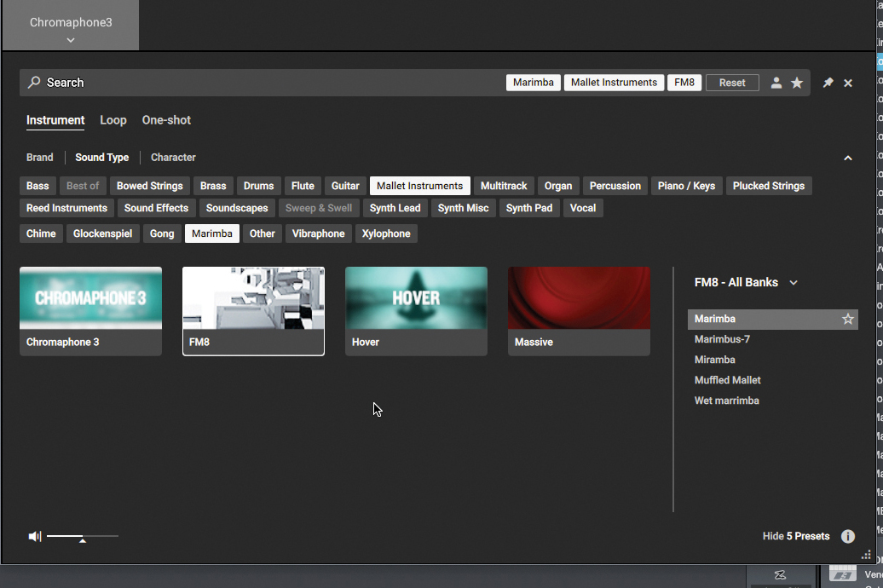Viewport: 883px width, 588px height.
Task: Load the Muffled Mallet preset
Action: (772, 380)
